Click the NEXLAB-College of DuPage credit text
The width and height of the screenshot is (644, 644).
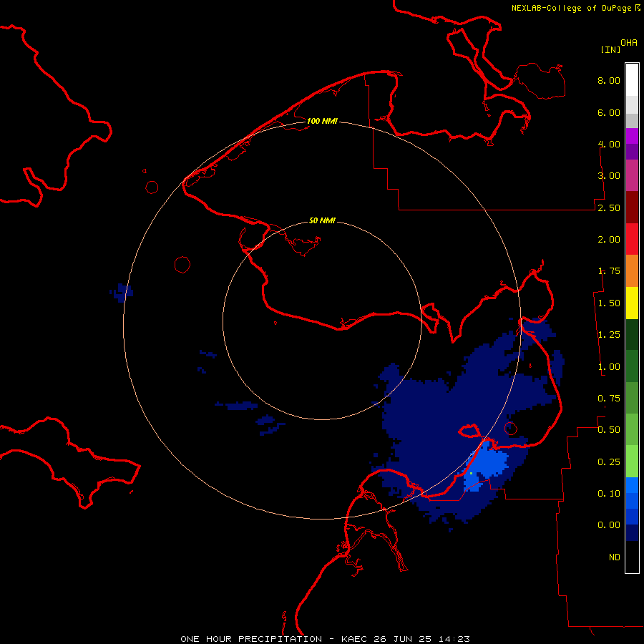coord(576,8)
